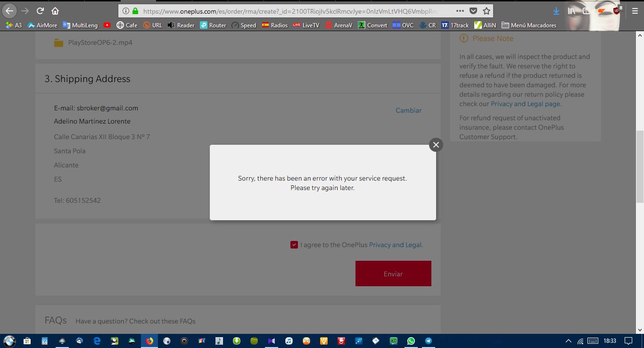Open the 17track bookmark
Image resolution: width=644 pixels, height=348 pixels.
pyautogui.click(x=455, y=25)
